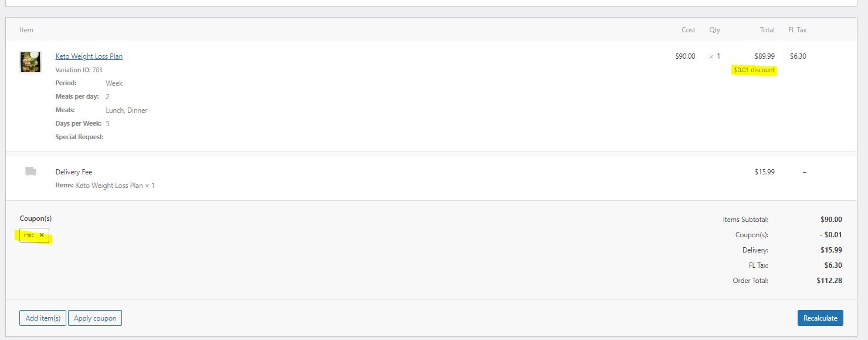Open the Keto plan product thumbnail
Screen dimensions: 868x340
point(30,62)
